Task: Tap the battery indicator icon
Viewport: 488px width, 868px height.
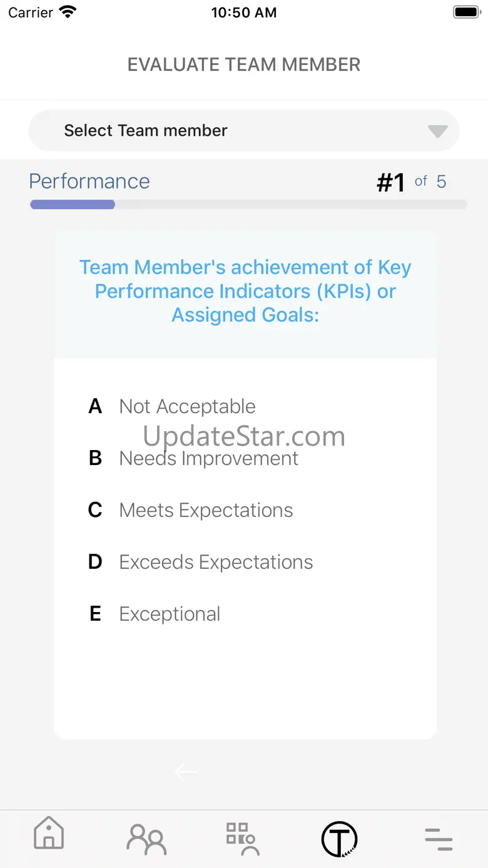Action: click(x=466, y=12)
